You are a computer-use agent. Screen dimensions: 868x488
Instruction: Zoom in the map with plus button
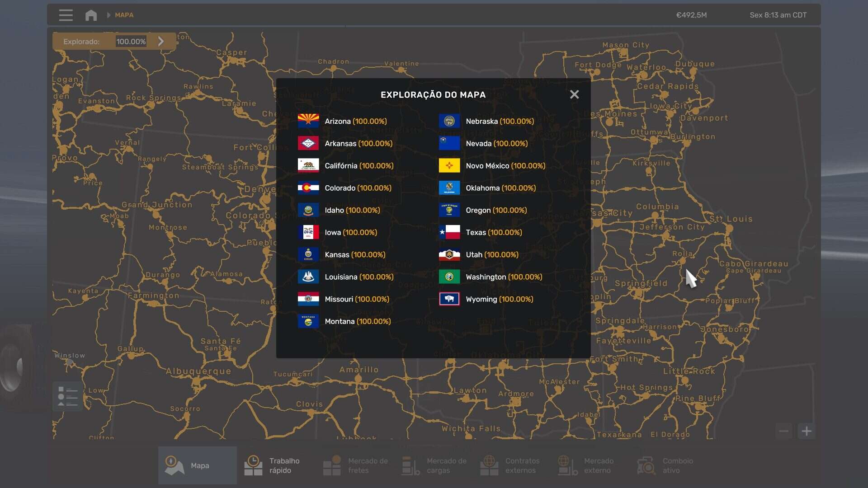pyautogui.click(x=807, y=431)
